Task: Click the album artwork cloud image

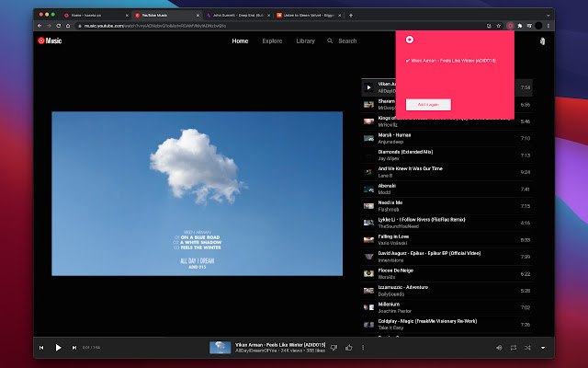Action: coord(197,193)
